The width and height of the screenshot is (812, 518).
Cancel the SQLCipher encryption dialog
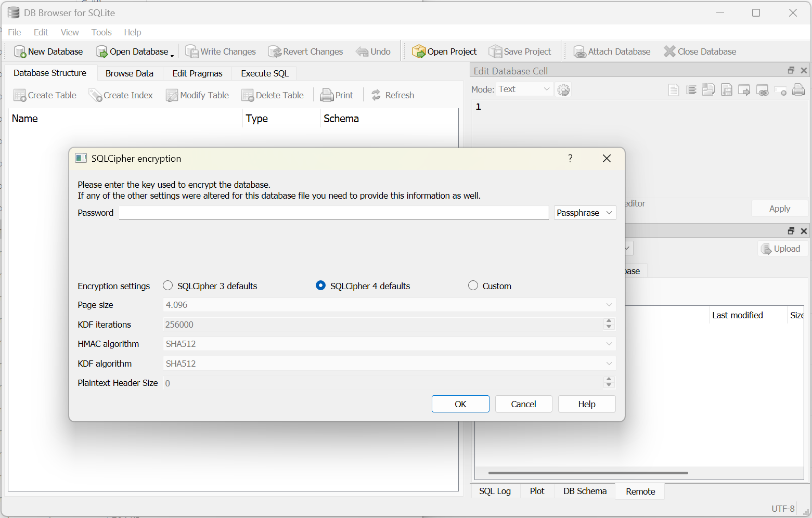click(523, 404)
